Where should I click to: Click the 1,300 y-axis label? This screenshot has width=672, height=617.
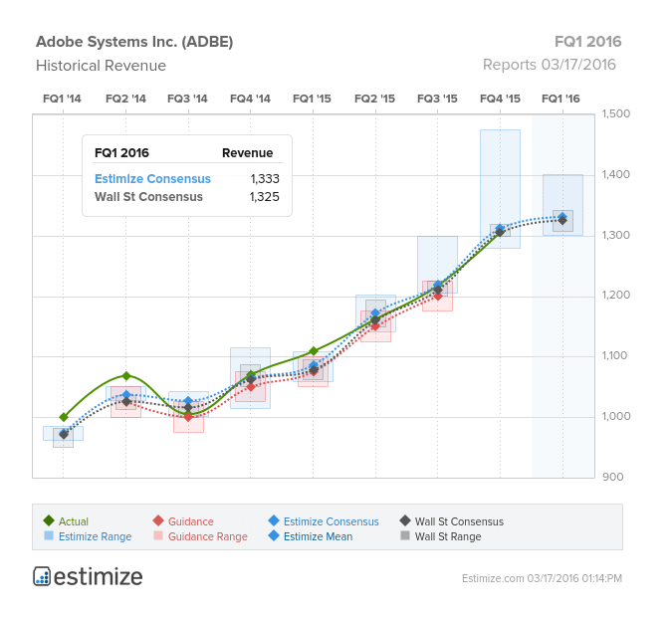click(x=616, y=235)
